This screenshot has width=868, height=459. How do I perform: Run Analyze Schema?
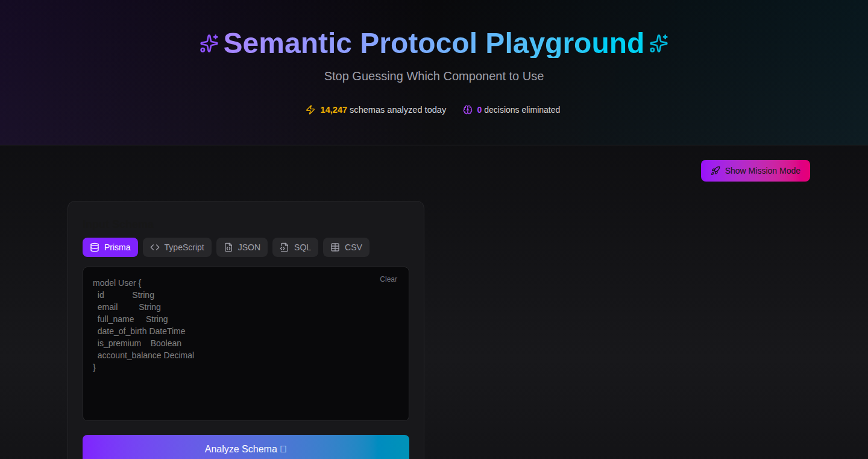pyautogui.click(x=246, y=448)
